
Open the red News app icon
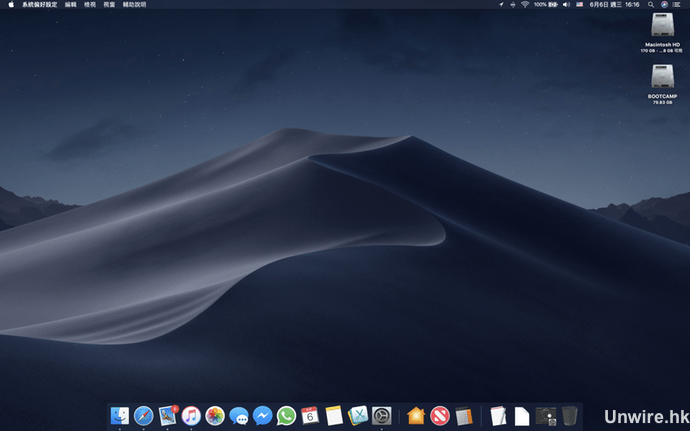click(440, 416)
